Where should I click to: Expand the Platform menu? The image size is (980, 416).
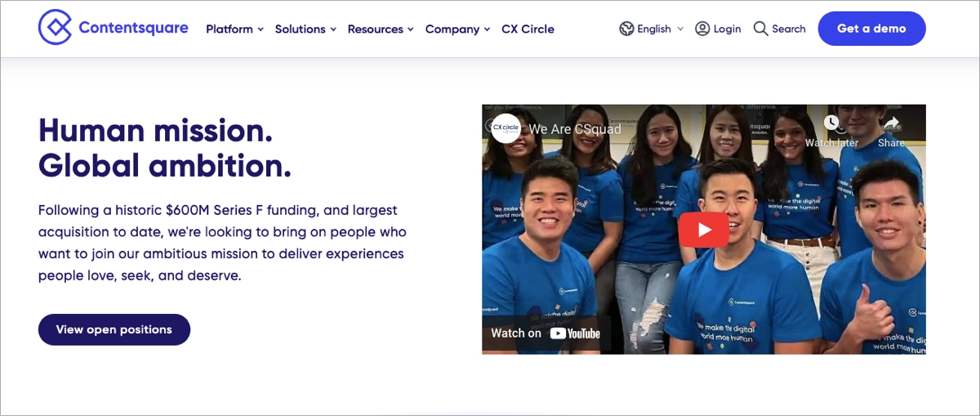234,29
